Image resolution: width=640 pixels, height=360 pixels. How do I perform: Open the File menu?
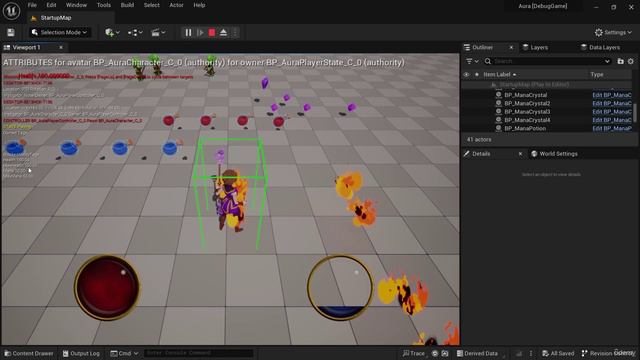coord(32,5)
